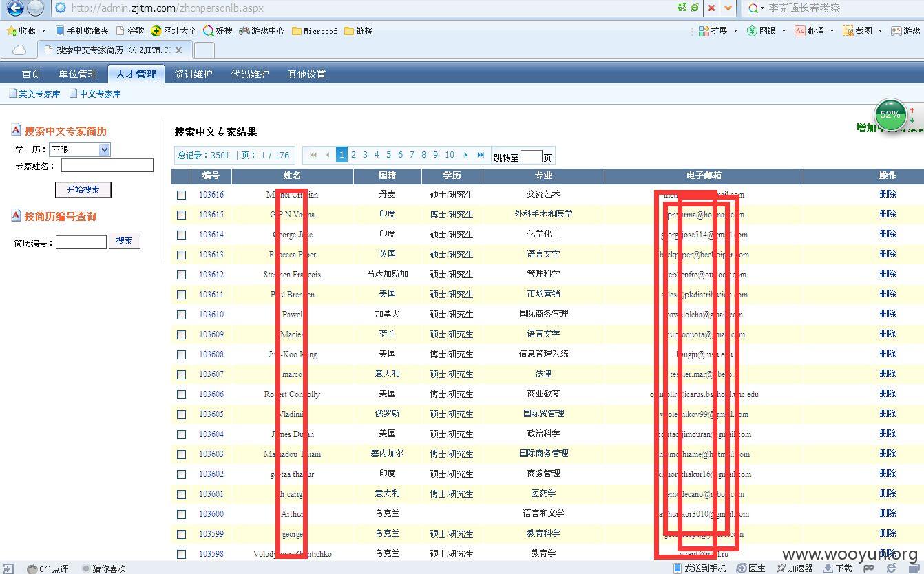Jump to last page arrow in pagination
The height and width of the screenshot is (574, 924).
(481, 155)
